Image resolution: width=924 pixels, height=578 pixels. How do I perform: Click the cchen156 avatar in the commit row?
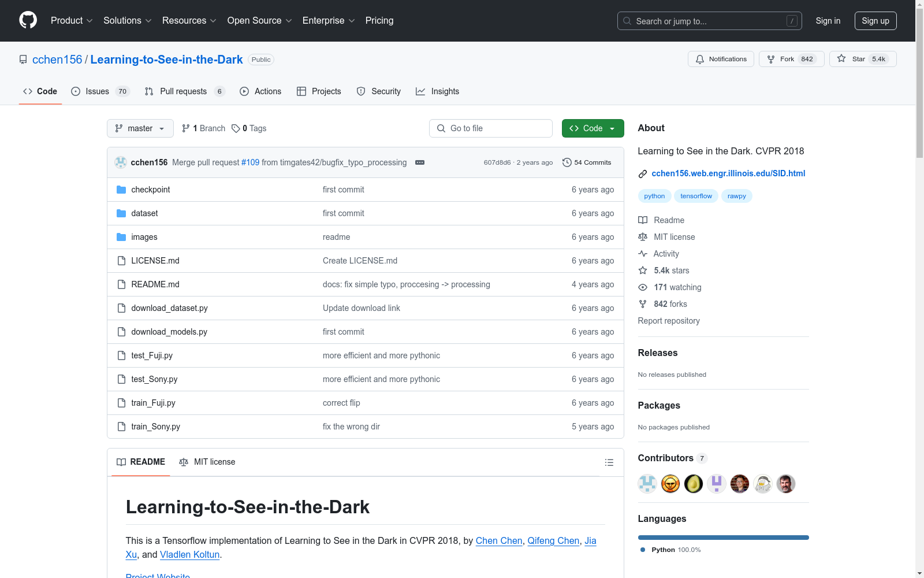tap(121, 162)
